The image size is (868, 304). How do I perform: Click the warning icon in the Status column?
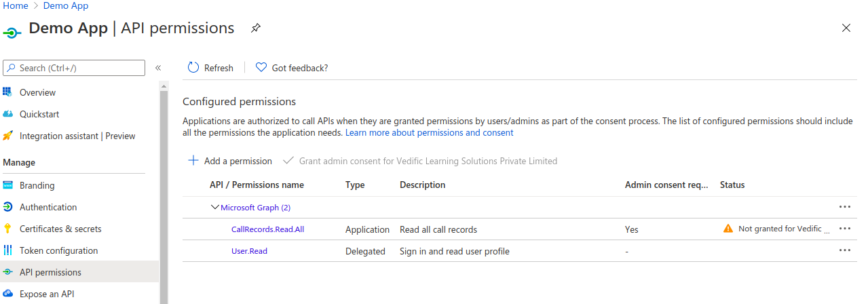click(x=728, y=229)
